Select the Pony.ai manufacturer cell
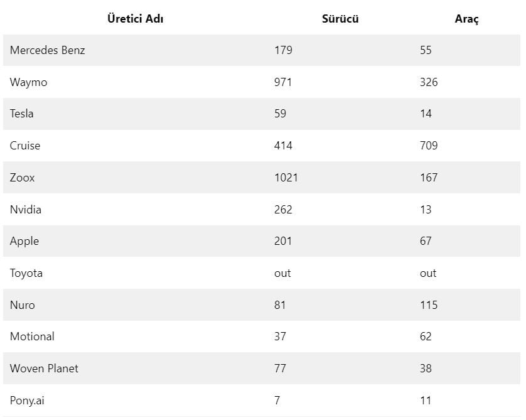The width and height of the screenshot is (526, 420). pyautogui.click(x=27, y=401)
